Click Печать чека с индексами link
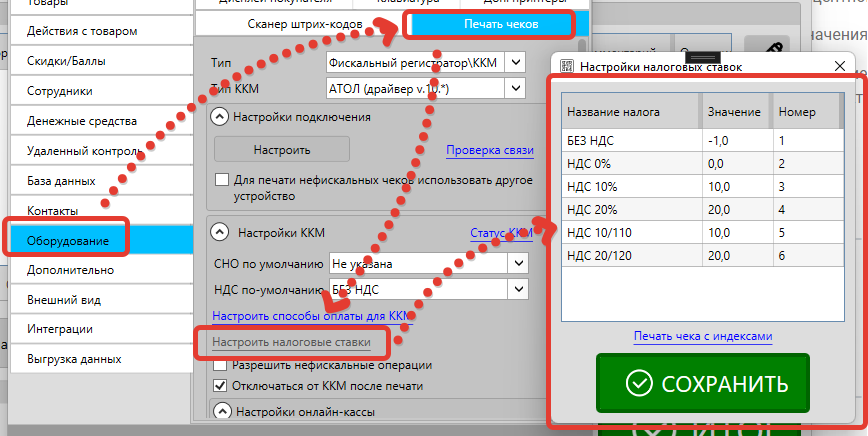 coord(703,336)
